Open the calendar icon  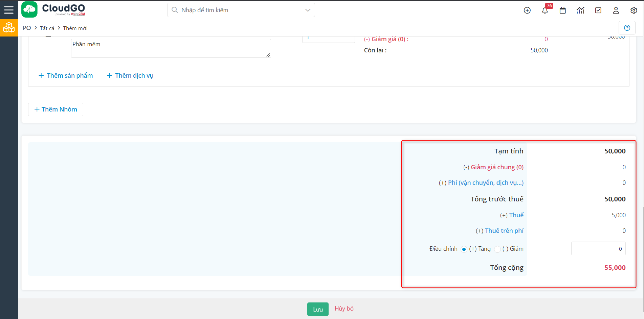(x=562, y=10)
